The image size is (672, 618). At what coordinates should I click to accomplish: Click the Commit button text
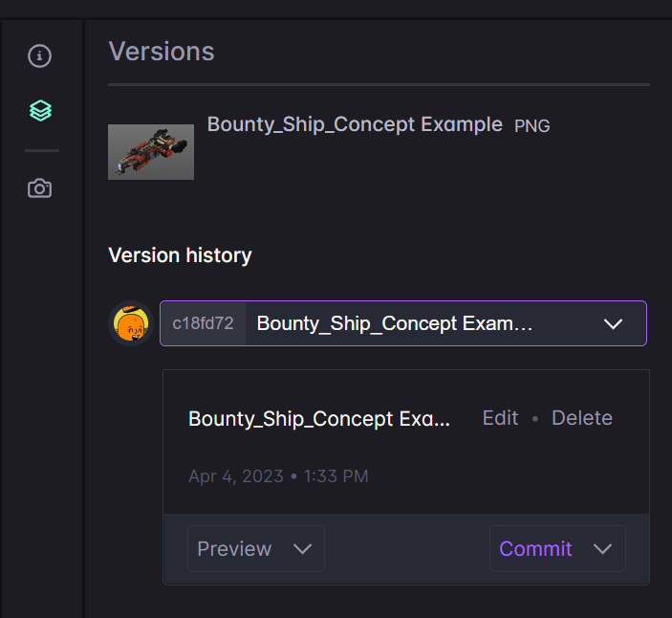point(535,548)
